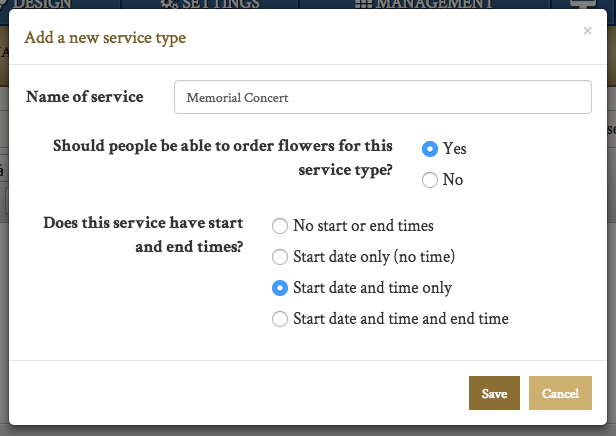Choose "Start date and time and end time"
616x436 pixels.
point(280,319)
